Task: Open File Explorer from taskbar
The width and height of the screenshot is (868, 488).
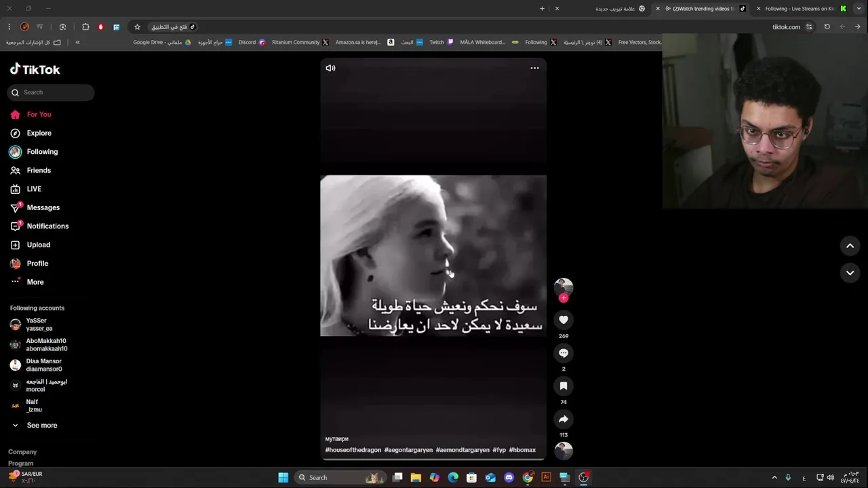Action: coord(416,478)
